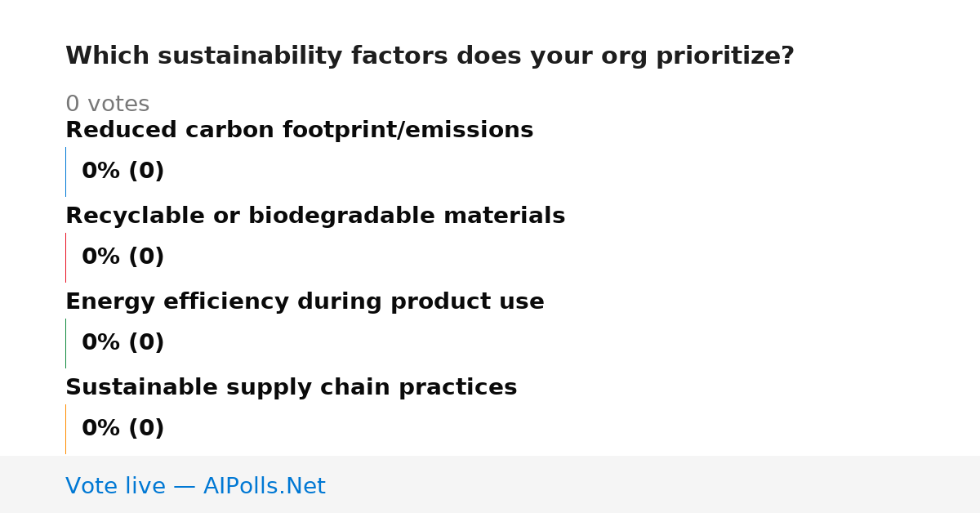980x513 pixels.
Task: Choose Sustainable supply chain practices option
Action: (291, 387)
